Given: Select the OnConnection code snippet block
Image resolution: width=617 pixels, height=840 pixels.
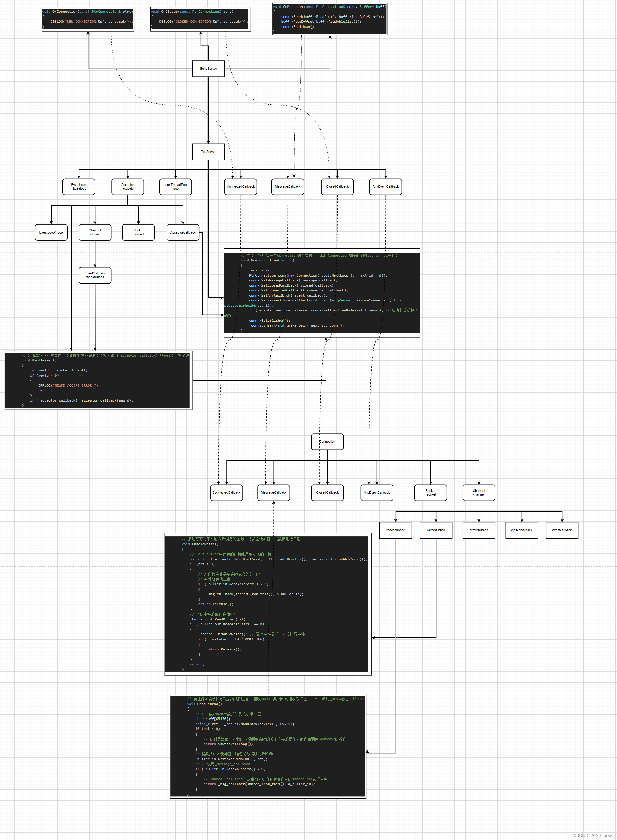Looking at the screenshot, I should point(88,19).
